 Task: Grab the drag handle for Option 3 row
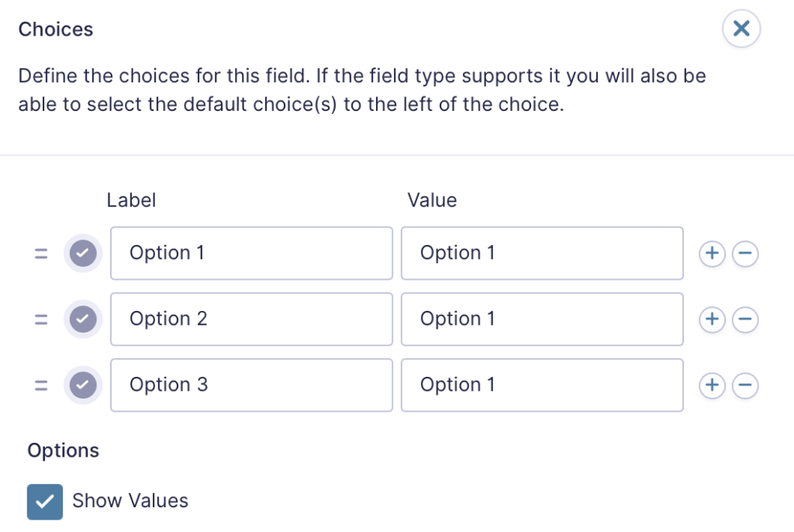41,385
